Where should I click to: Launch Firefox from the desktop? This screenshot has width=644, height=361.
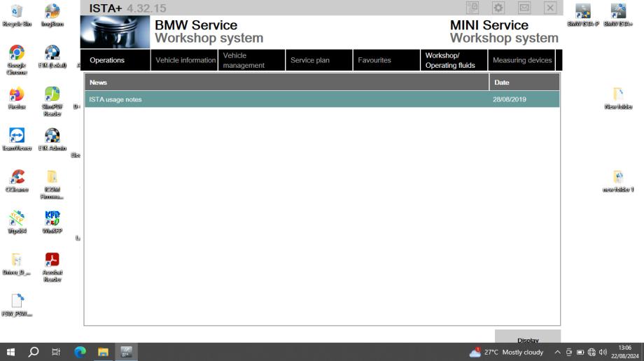click(17, 98)
